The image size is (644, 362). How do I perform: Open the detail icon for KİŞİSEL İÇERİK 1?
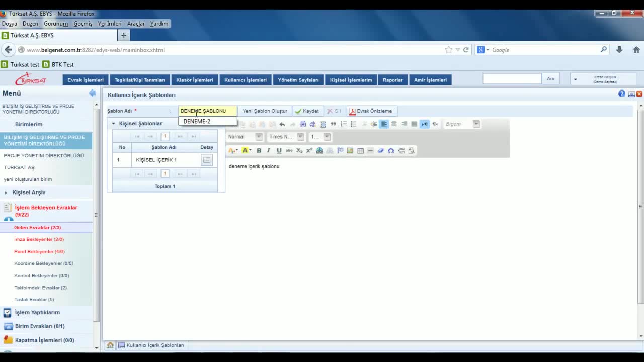pyautogui.click(x=206, y=160)
